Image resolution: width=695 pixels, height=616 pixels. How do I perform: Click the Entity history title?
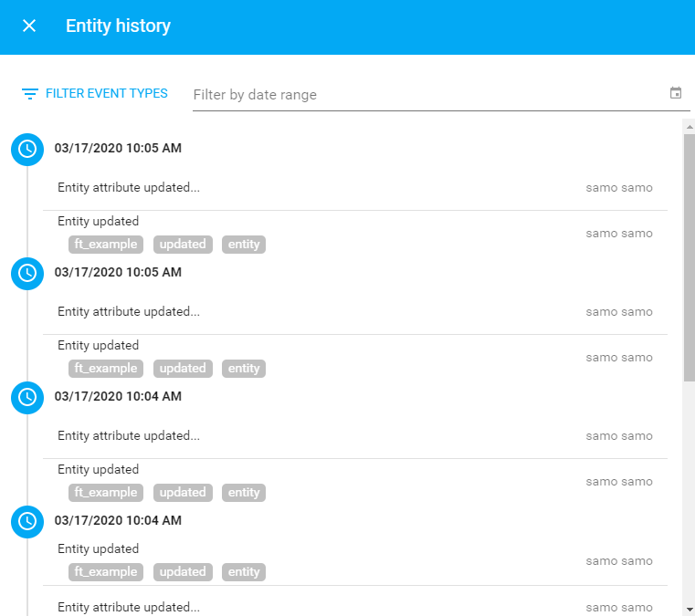(x=119, y=26)
